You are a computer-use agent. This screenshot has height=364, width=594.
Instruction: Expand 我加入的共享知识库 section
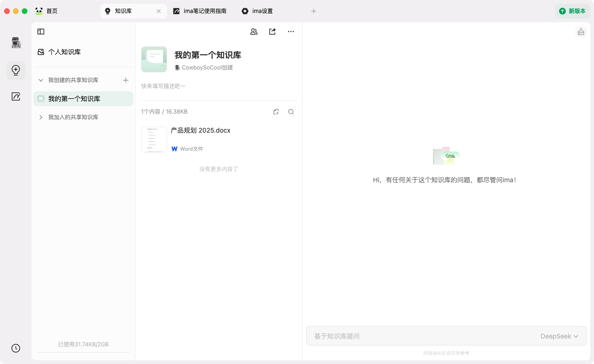(x=41, y=117)
